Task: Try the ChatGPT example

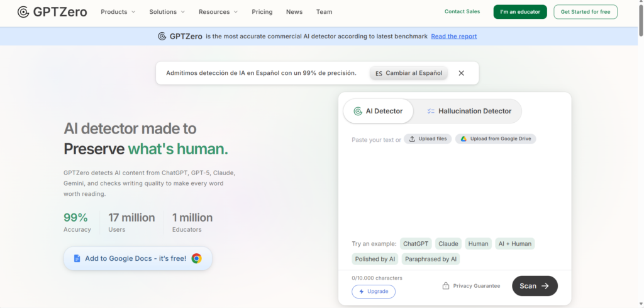Action: 416,244
